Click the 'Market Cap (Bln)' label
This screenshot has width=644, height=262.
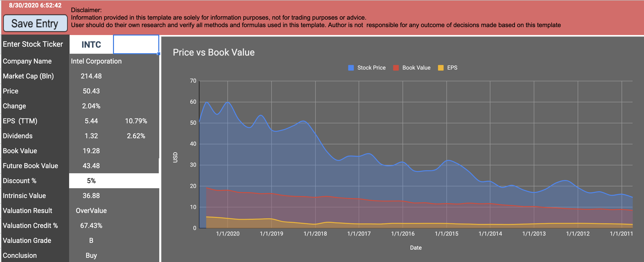pyautogui.click(x=28, y=76)
